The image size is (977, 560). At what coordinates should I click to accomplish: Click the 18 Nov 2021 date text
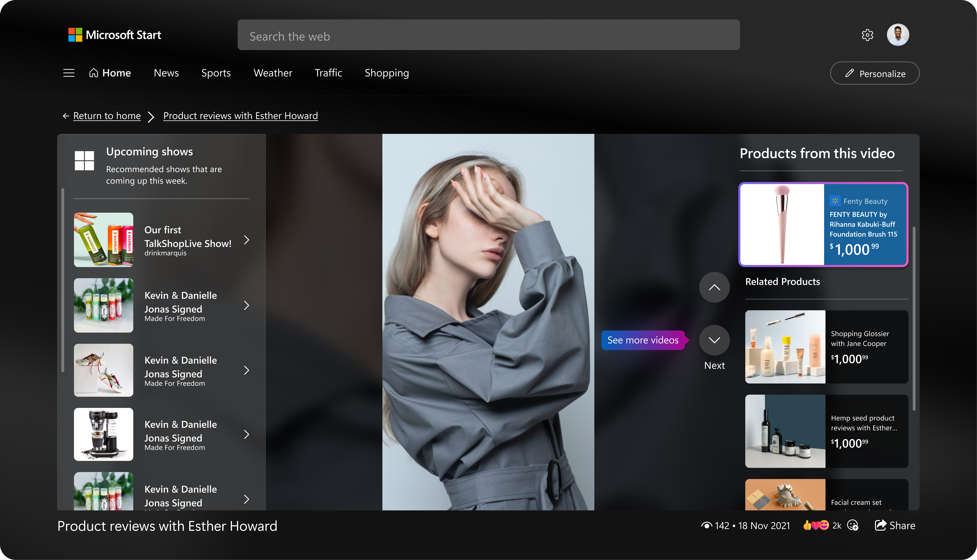[764, 525]
